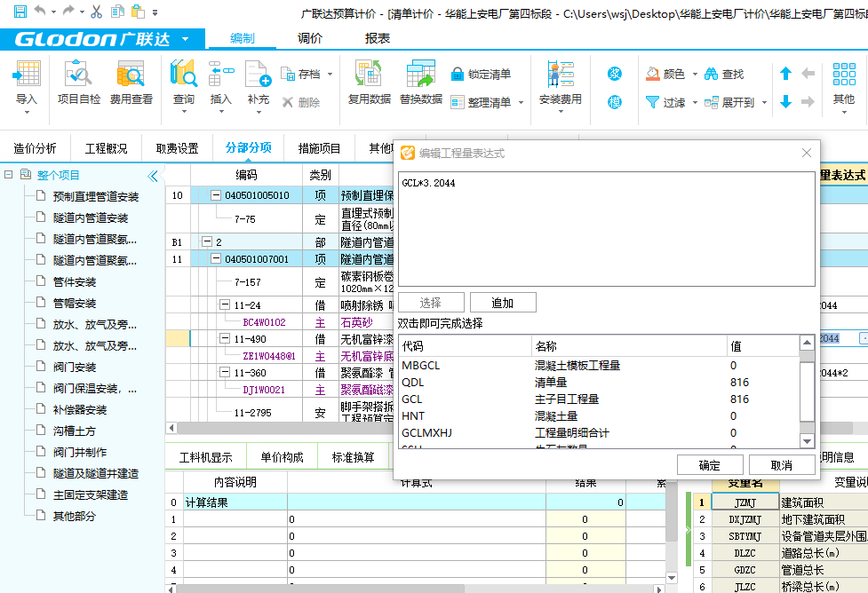The width and height of the screenshot is (868, 593).
Task: Click 删除 delete in ribbon
Action: (300, 102)
